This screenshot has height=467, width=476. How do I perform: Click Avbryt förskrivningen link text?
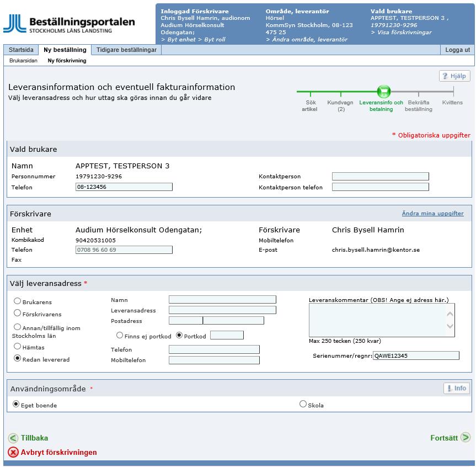point(58,452)
